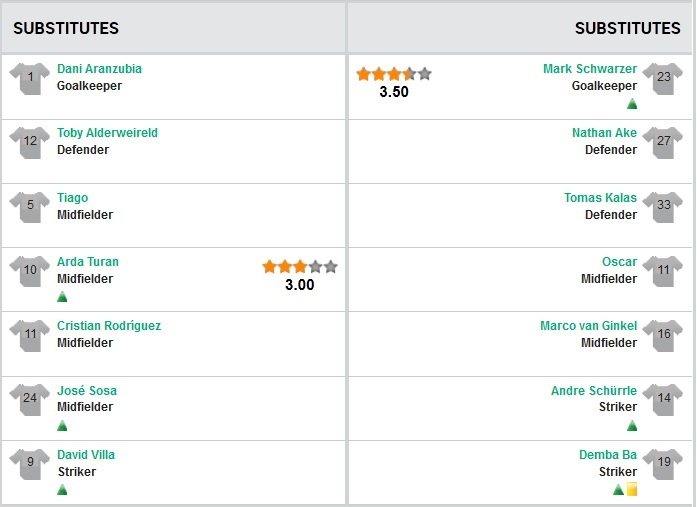This screenshot has width=697, height=507.
Task: Click the yellow card icon under Demba Ba
Action: 631,490
